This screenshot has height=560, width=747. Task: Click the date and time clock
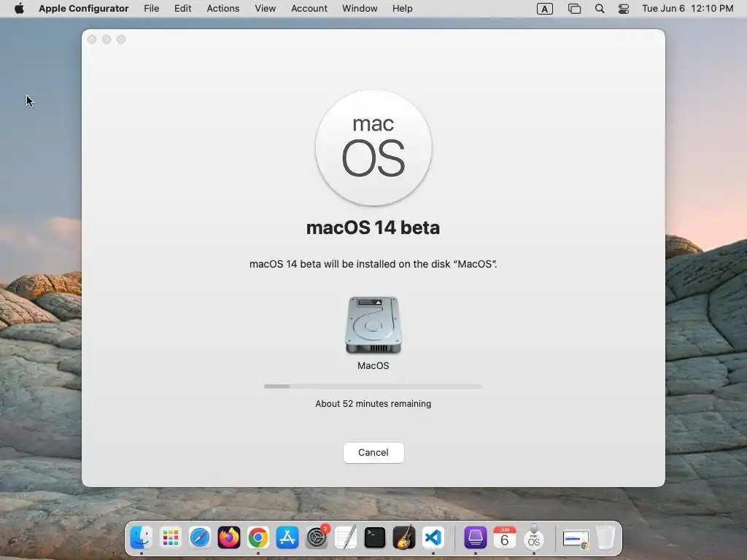pos(687,9)
